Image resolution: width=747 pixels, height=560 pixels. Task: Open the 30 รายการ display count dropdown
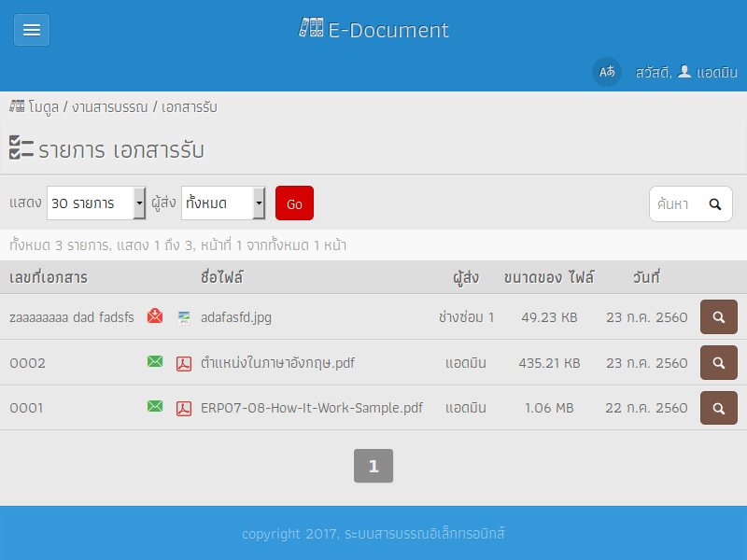[96, 203]
